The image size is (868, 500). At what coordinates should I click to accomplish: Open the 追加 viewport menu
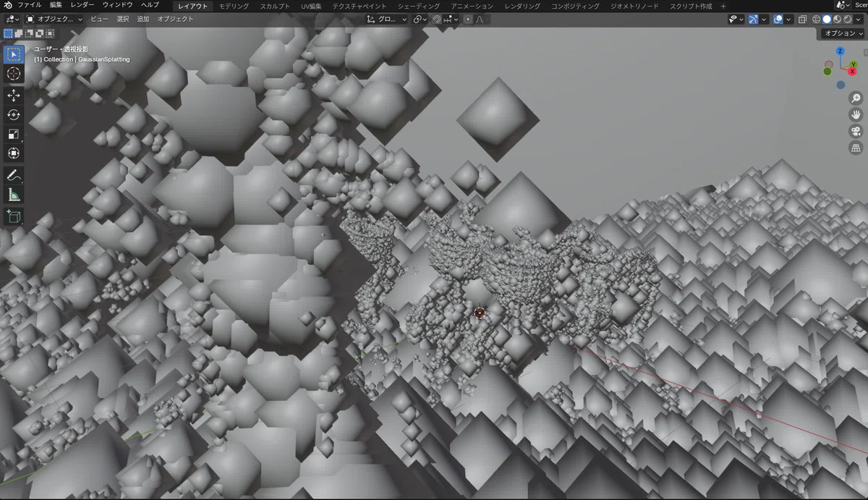coord(143,20)
